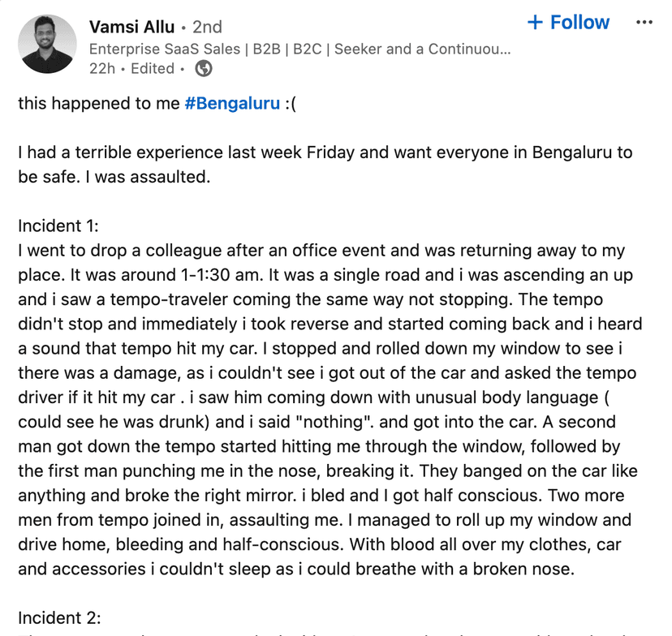Click the "this happened to me" opening line
Screen dimensions: 672x636
click(x=99, y=104)
